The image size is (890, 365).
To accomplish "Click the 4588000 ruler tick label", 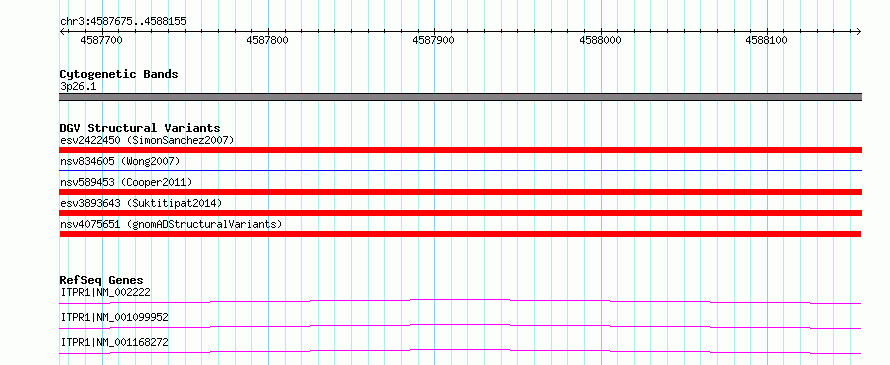I will click(601, 40).
